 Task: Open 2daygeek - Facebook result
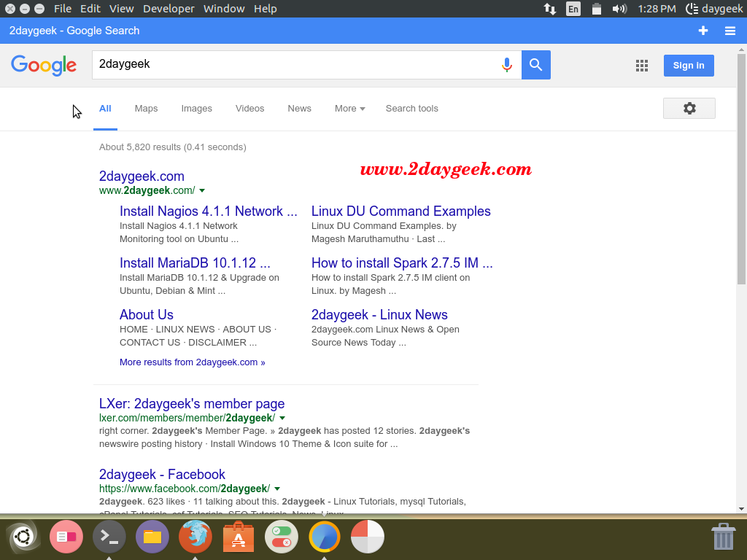(162, 474)
